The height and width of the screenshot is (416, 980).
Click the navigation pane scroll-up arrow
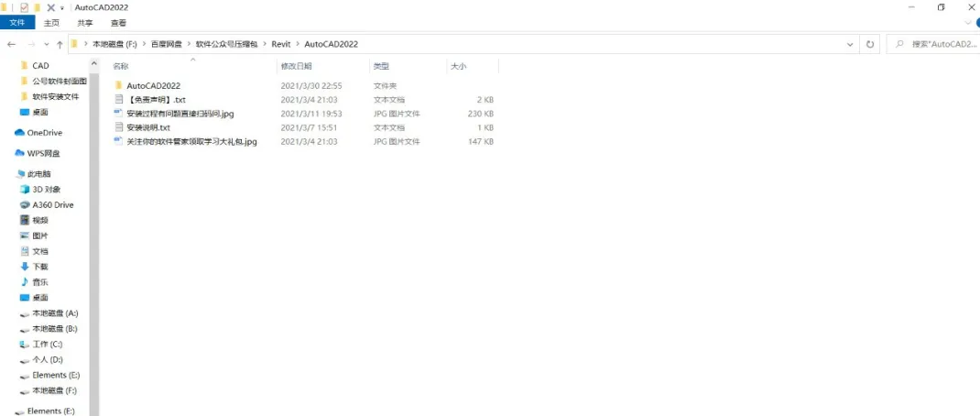(94, 63)
